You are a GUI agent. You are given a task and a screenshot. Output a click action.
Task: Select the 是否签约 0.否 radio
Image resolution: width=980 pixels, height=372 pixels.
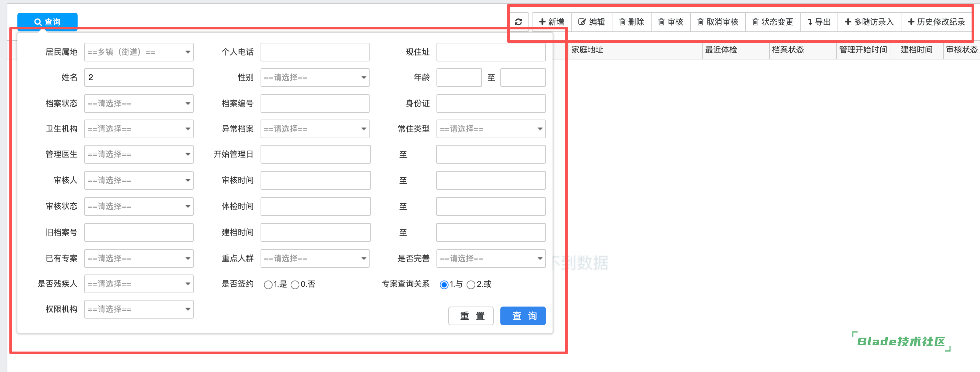pos(295,285)
